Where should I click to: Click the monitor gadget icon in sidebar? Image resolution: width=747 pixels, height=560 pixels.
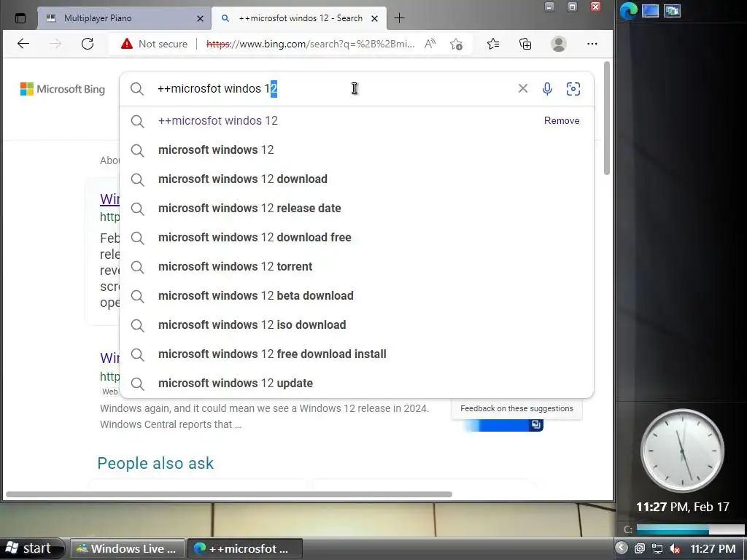click(x=650, y=10)
